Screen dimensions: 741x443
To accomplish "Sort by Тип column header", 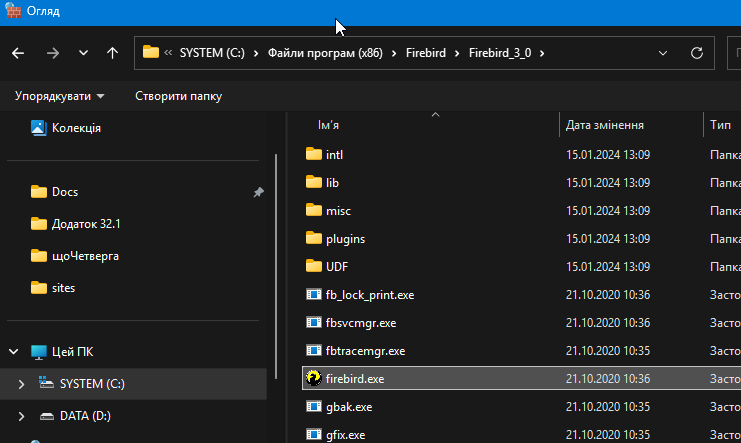I will (720, 125).
